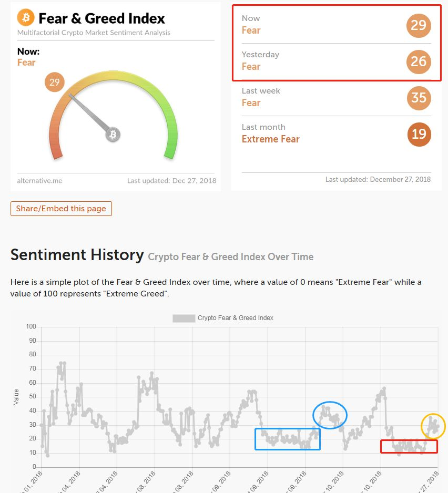Screen dimensions: 448x493
Task: Click the Yesterday value 26 badge
Action: pos(419,61)
